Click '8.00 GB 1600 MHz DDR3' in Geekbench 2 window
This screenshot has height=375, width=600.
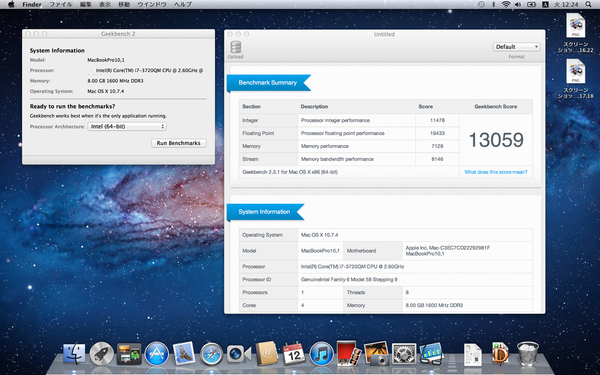[x=115, y=81]
